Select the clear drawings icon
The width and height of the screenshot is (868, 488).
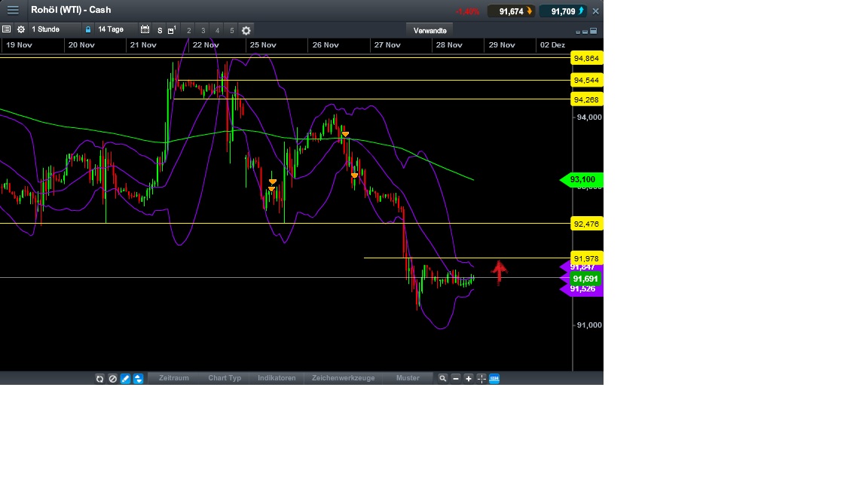click(x=113, y=378)
